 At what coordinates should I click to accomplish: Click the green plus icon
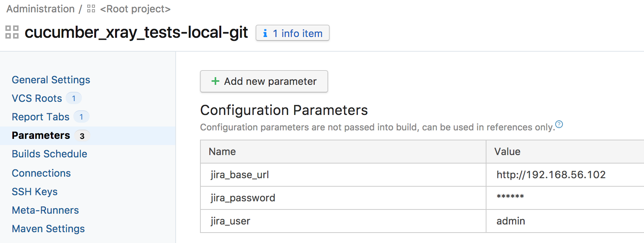click(x=215, y=81)
